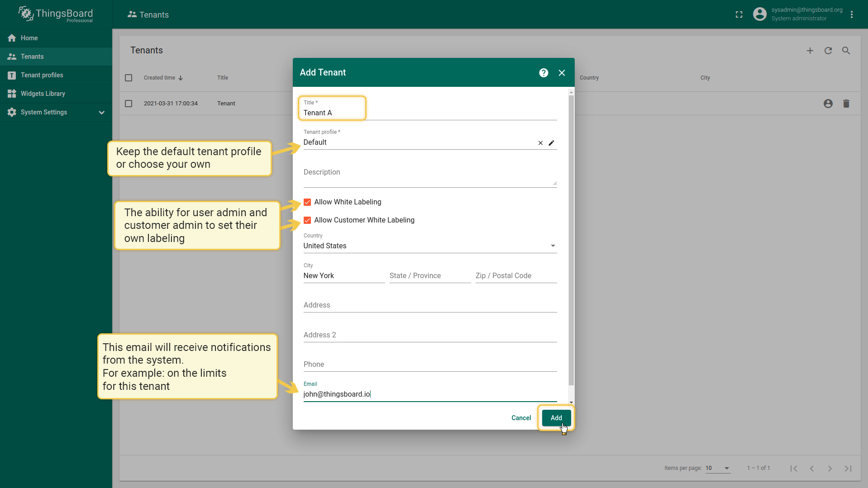Viewport: 868px width, 488px height.
Task: Uncheck Allow Customer White Labeling
Action: pyautogui.click(x=307, y=220)
